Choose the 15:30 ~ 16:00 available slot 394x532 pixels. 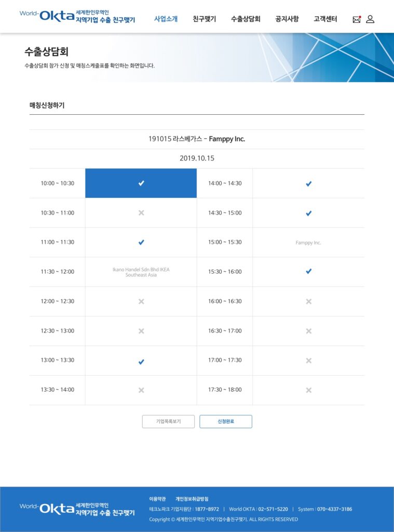[308, 272]
